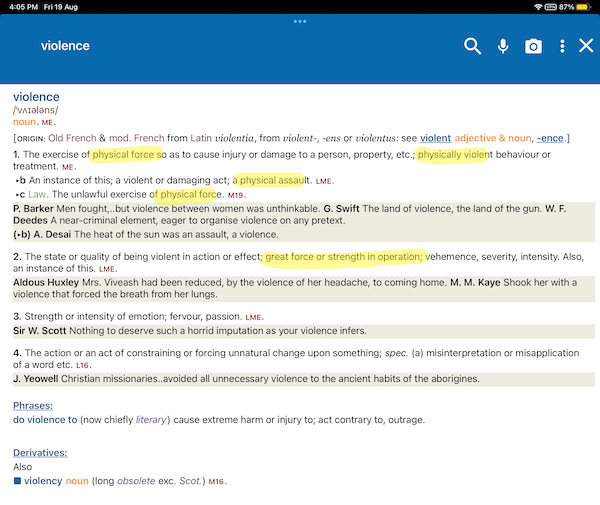Tap the 'violence' headword title
600x505 pixels.
click(36, 96)
